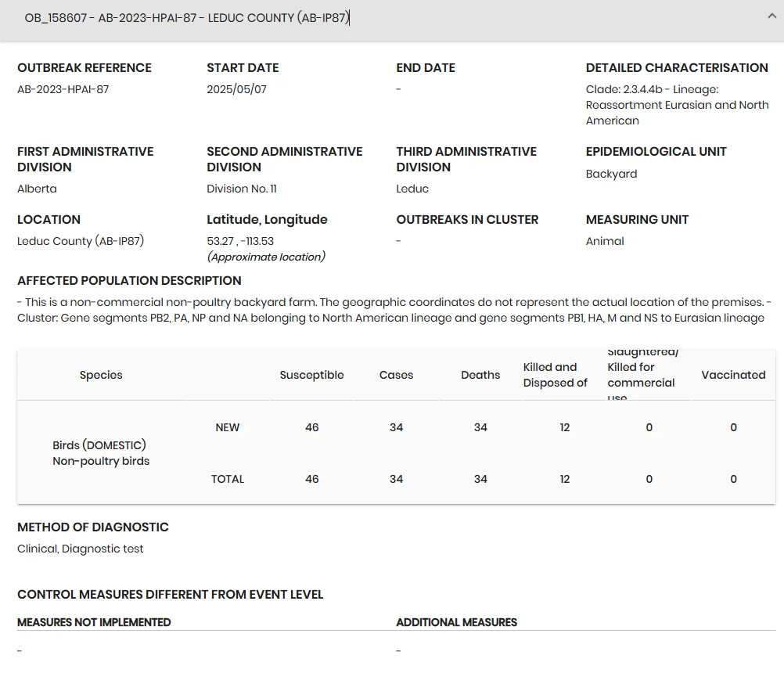Click location value Leduc County (AB-IP87)
This screenshot has width=784, height=691.
pos(81,241)
